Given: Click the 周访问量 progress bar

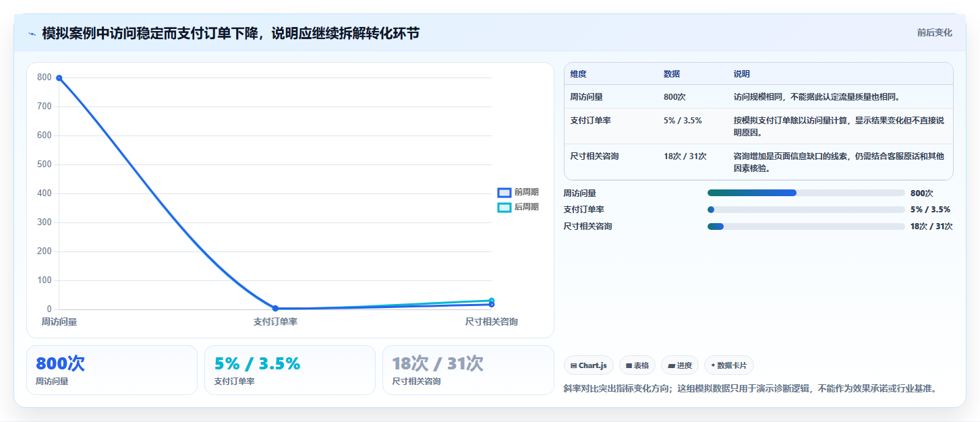Looking at the screenshot, I should coord(806,193).
